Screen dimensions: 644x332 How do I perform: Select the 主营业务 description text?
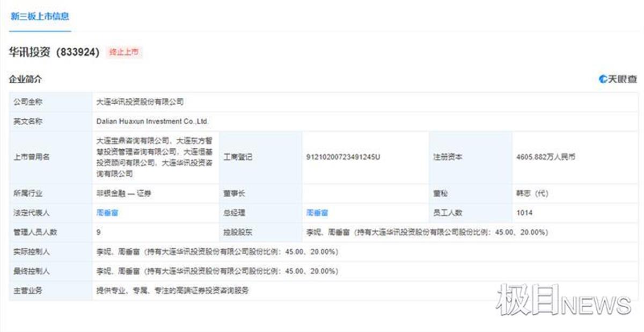point(172,291)
